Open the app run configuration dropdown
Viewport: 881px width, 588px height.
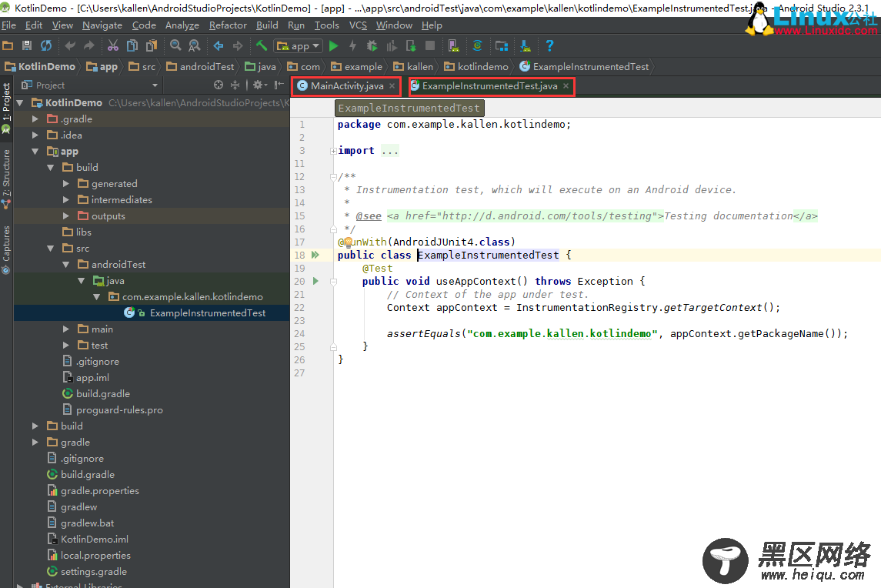(298, 45)
